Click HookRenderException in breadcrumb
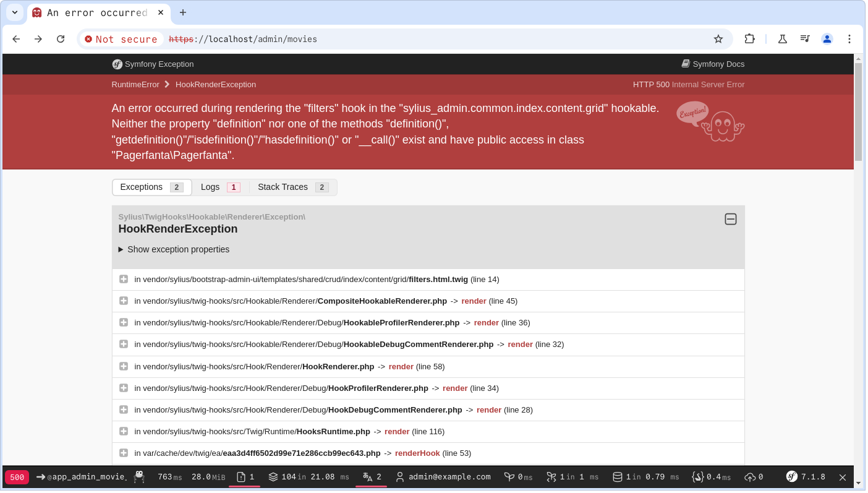Screen dimensions: 868x493 point(216,85)
